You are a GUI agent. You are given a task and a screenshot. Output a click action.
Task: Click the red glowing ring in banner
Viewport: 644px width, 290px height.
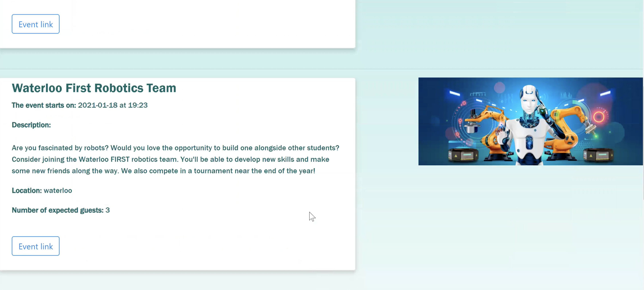pos(598,117)
